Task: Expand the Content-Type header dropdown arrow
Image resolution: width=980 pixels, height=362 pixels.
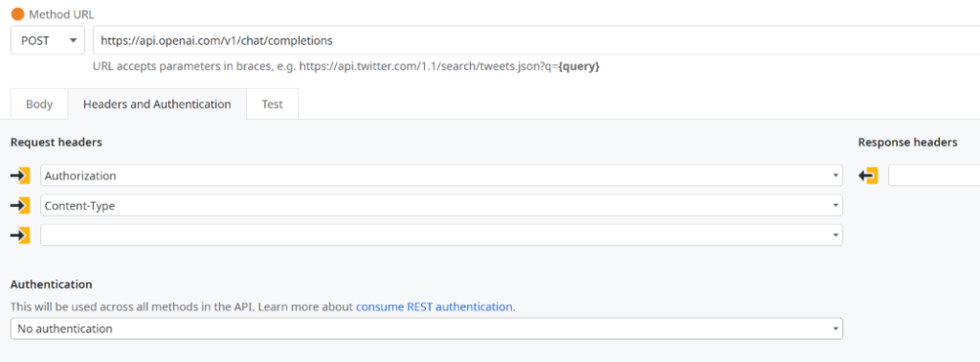Action: [835, 205]
